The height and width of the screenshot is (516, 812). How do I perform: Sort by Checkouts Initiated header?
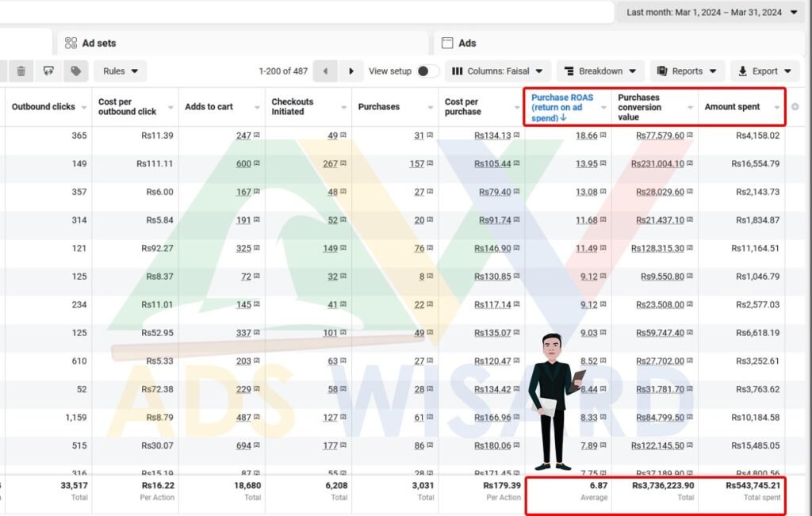292,107
